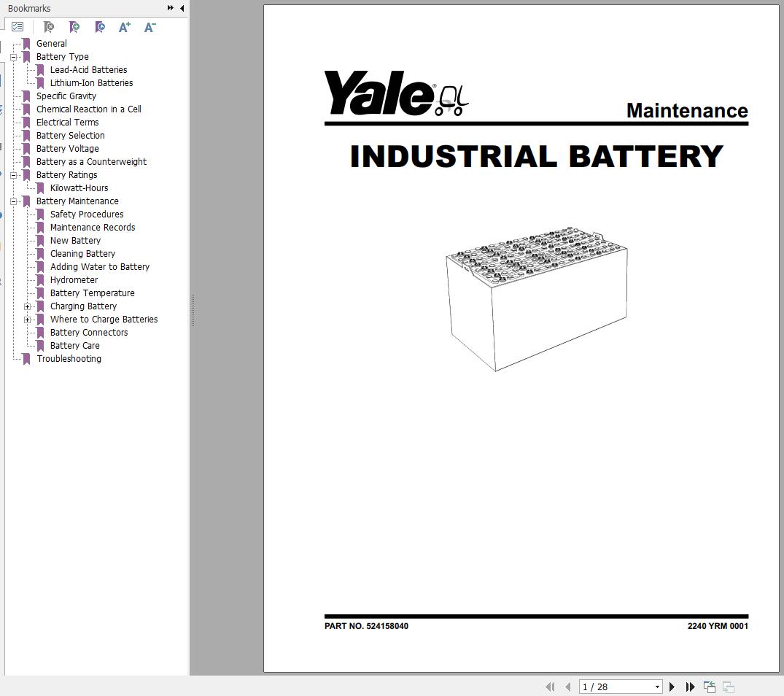Screen dimensions: 784x696
Task: Go to Adding Water to Battery bookmark
Action: point(99,266)
